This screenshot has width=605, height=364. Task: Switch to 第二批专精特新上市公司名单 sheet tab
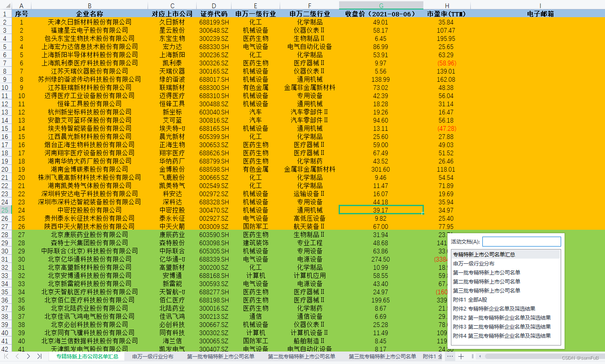302,356
